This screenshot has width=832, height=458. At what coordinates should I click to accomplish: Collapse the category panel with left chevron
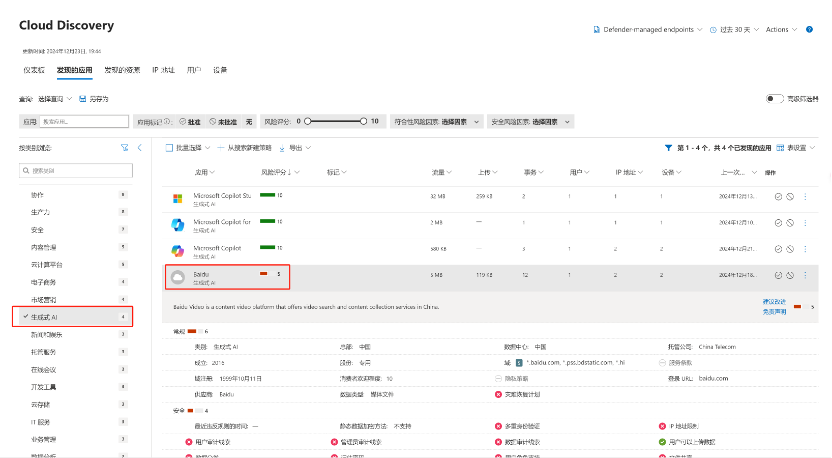click(x=140, y=148)
